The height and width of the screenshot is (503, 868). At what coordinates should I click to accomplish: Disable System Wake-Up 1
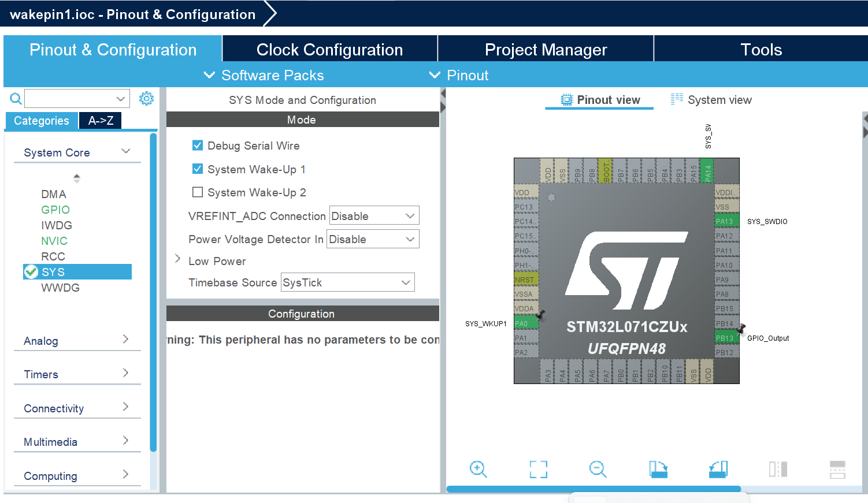pyautogui.click(x=198, y=169)
